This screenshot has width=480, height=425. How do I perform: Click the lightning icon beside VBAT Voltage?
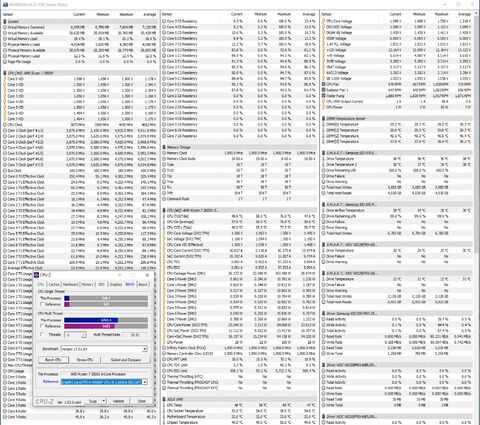point(324,67)
